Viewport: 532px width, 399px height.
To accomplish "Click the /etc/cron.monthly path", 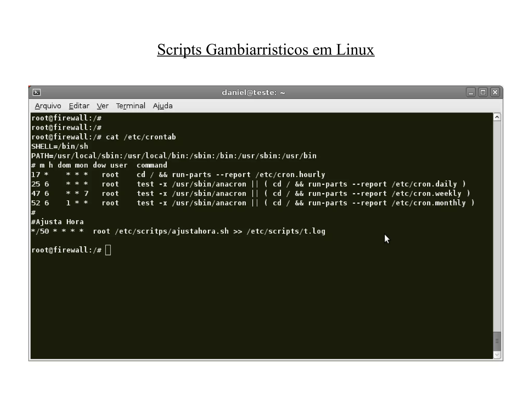I will pos(429,203).
